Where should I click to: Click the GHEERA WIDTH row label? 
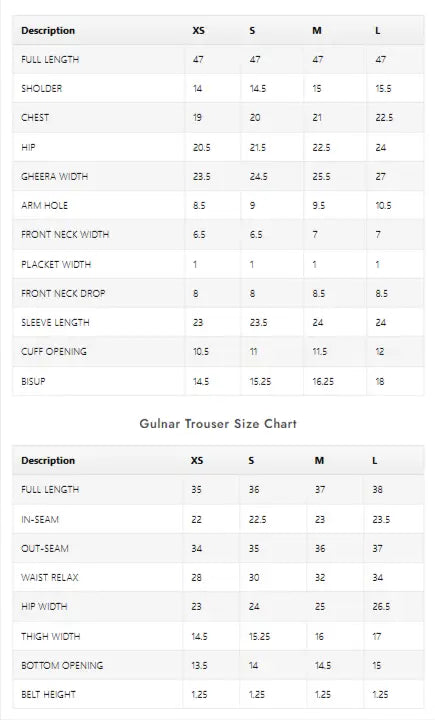pos(55,176)
